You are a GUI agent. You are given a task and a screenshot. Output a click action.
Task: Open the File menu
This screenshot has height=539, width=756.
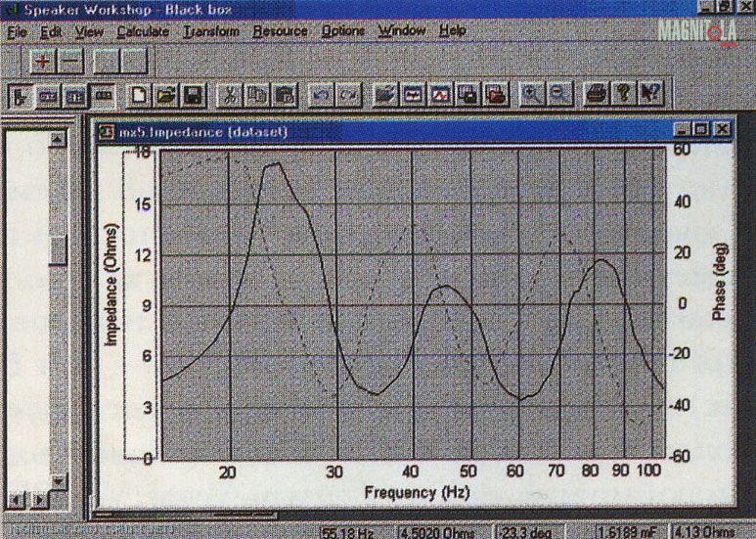point(17,32)
